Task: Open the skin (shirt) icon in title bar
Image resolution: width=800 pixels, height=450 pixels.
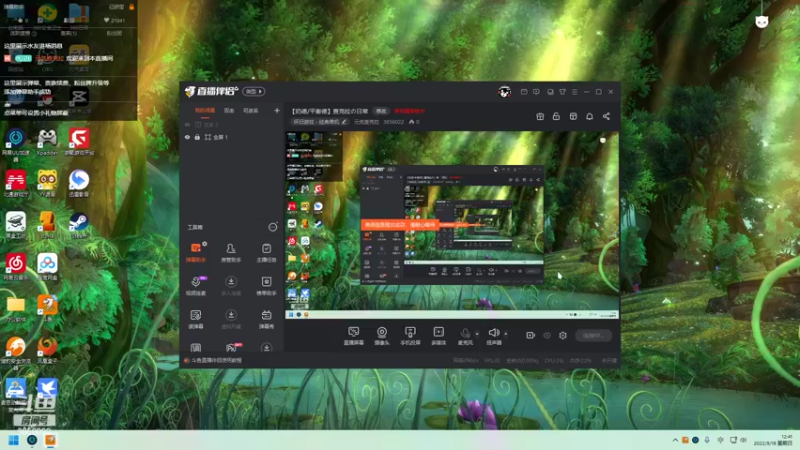Action: 563,92
